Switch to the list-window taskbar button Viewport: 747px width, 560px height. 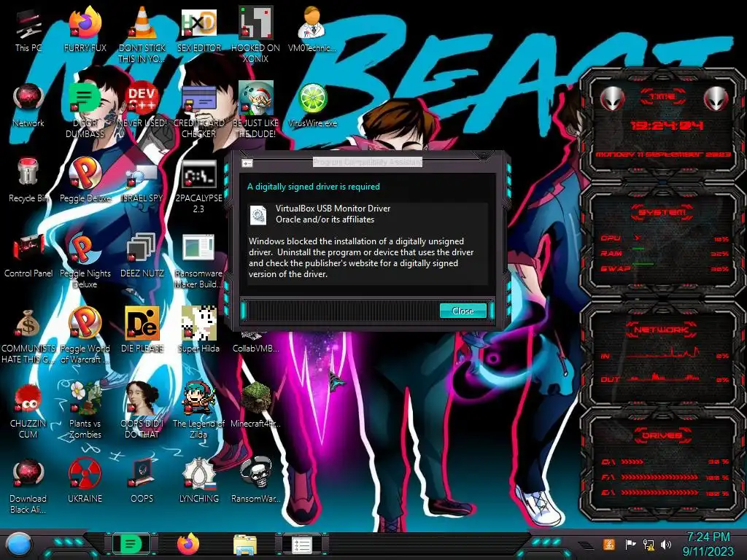301,545
